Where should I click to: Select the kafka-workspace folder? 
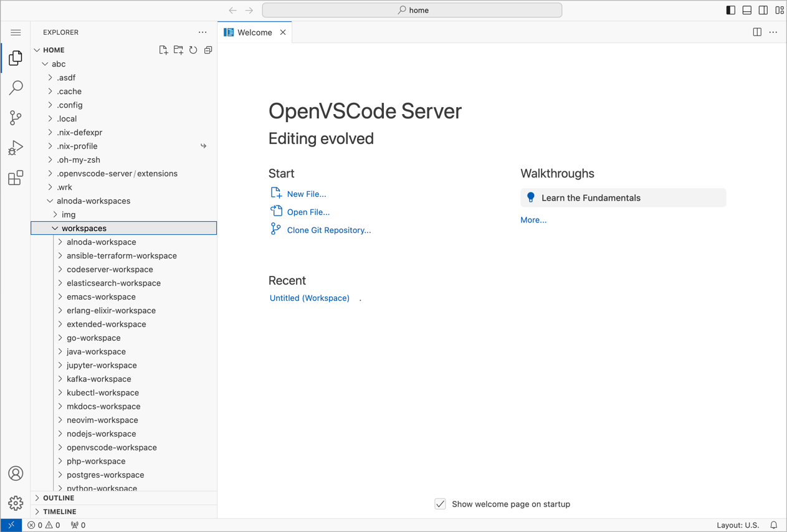coord(124,379)
